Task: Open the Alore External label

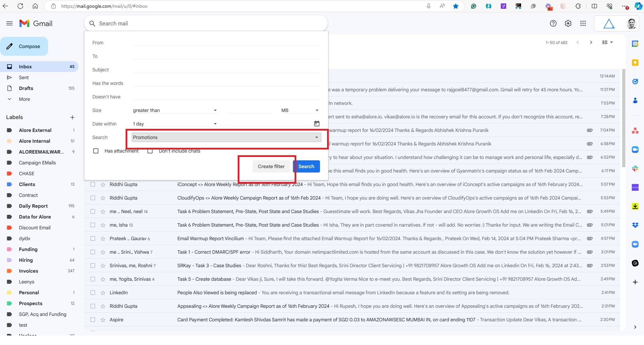Action: (x=35, y=130)
